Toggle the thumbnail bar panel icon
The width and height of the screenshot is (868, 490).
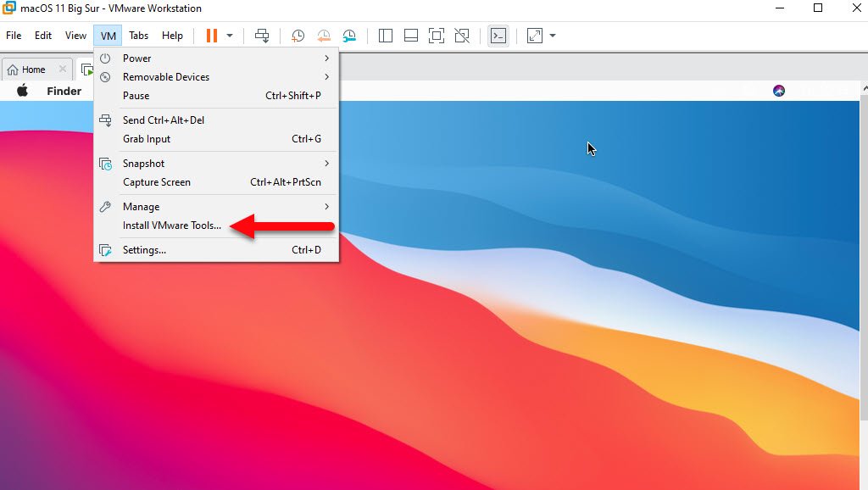(x=411, y=36)
